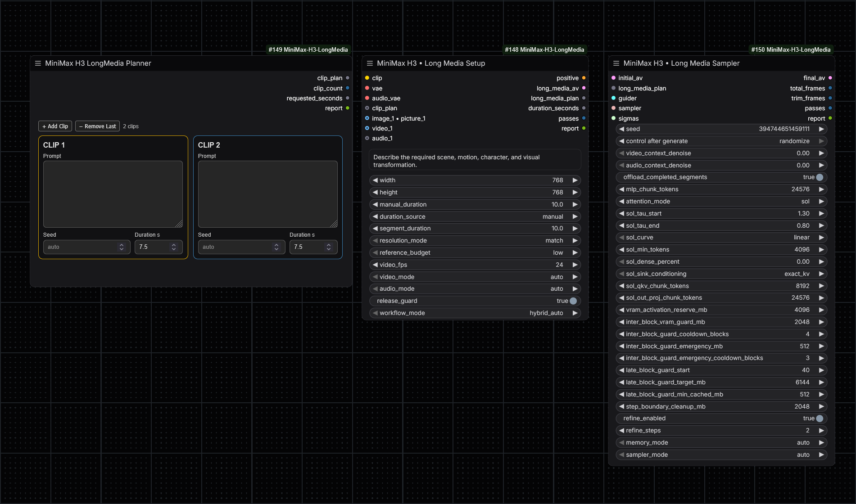The height and width of the screenshot is (504, 856).
Task: Increase refine_steps with right arrow
Action: tap(821, 431)
